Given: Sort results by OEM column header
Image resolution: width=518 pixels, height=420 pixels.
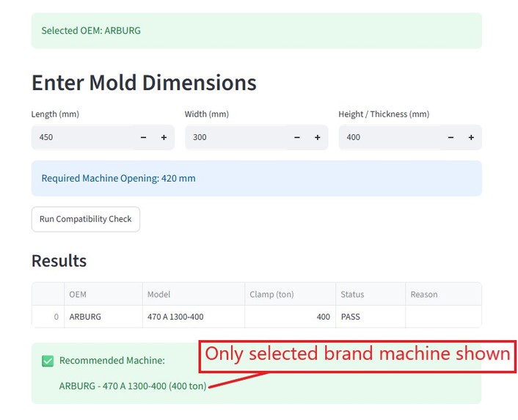Looking at the screenshot, I should coord(103,295).
